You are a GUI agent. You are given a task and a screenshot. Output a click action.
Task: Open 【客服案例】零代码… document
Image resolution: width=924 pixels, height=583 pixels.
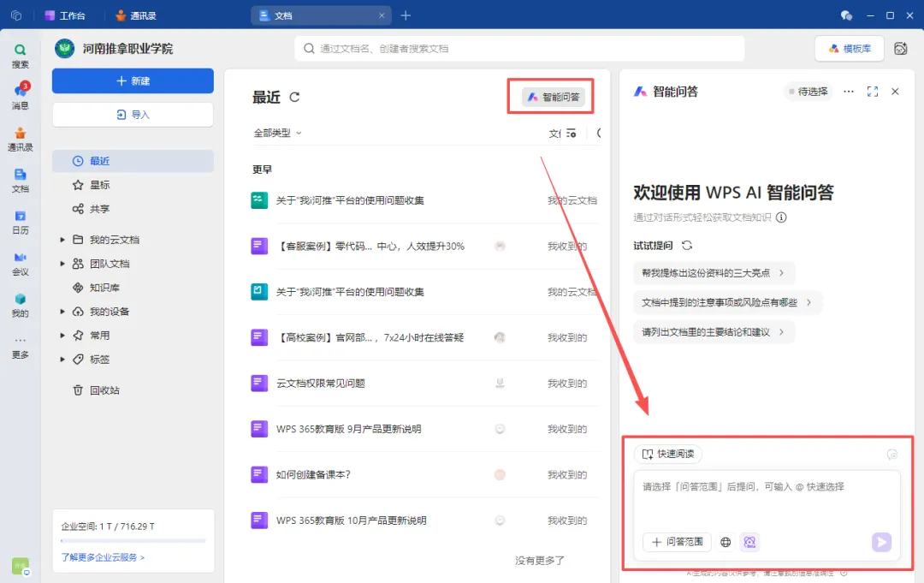pos(370,247)
